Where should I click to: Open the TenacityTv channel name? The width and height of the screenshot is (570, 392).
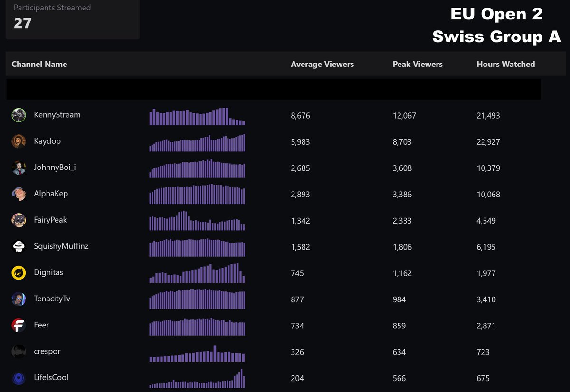coord(52,299)
